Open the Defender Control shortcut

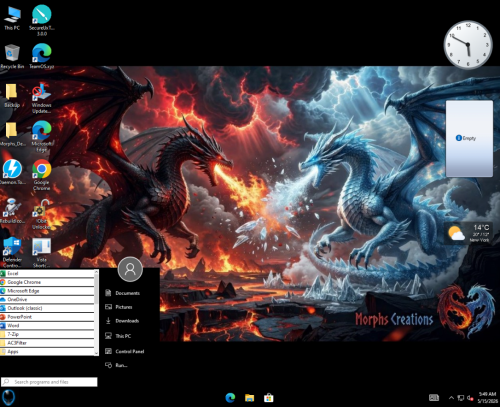point(12,252)
